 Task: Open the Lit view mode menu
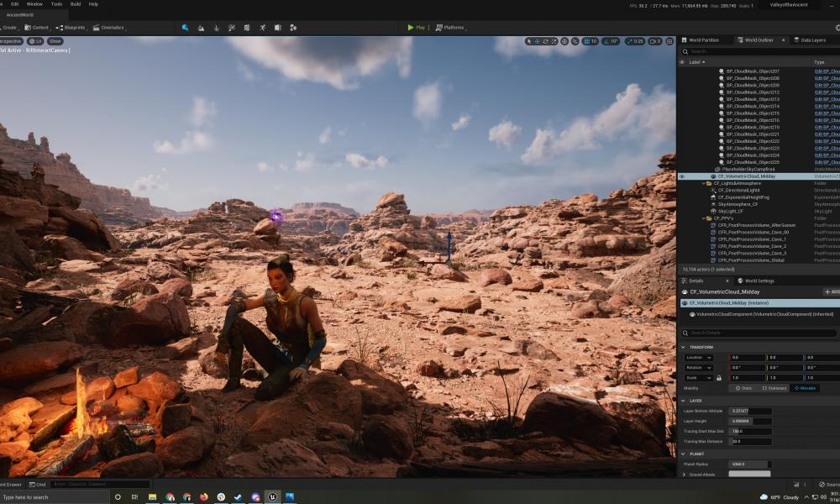pos(36,41)
